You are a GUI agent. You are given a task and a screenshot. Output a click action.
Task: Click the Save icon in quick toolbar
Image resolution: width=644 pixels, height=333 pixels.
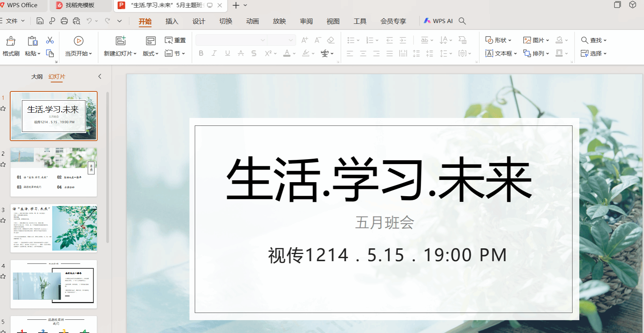tap(40, 21)
